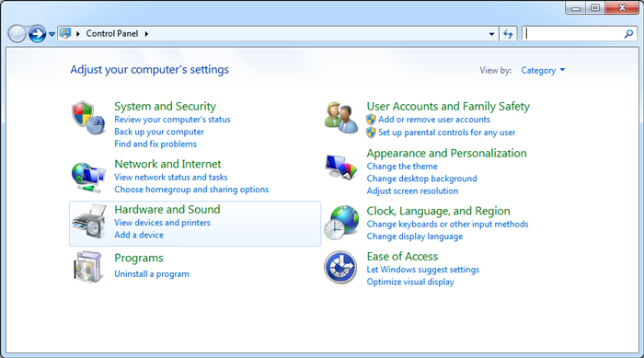Viewport: 644px width, 358px height.
Task: Click the Ease of Access icon
Action: tap(340, 267)
